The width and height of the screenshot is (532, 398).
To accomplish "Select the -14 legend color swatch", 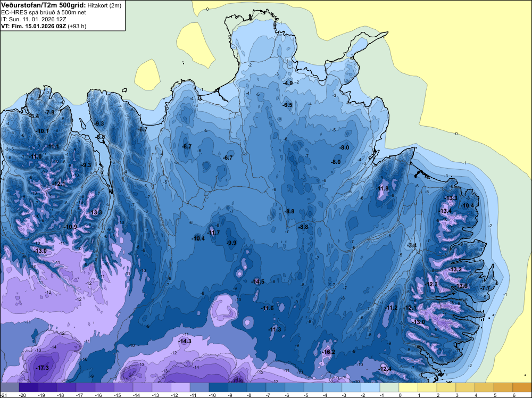I will (x=143, y=387).
